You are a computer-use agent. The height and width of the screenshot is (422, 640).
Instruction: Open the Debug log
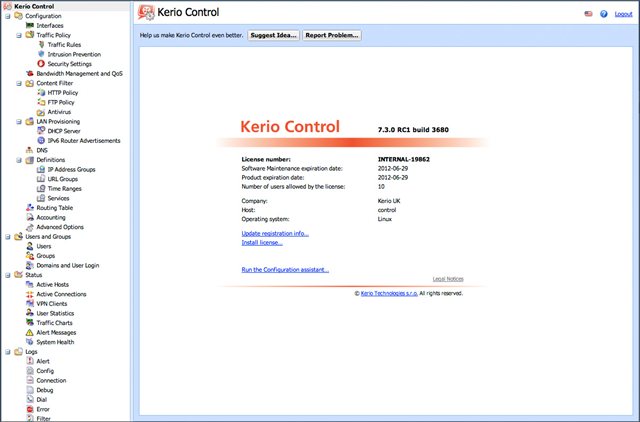pos(44,390)
